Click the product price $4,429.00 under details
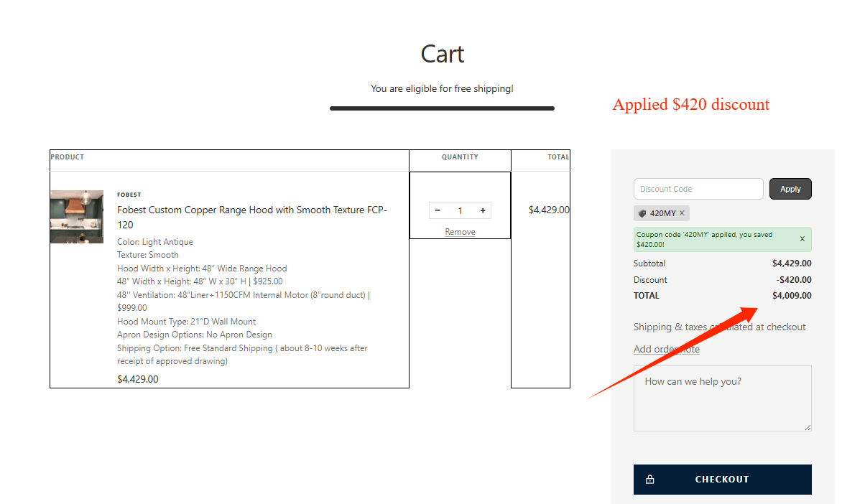 [137, 379]
